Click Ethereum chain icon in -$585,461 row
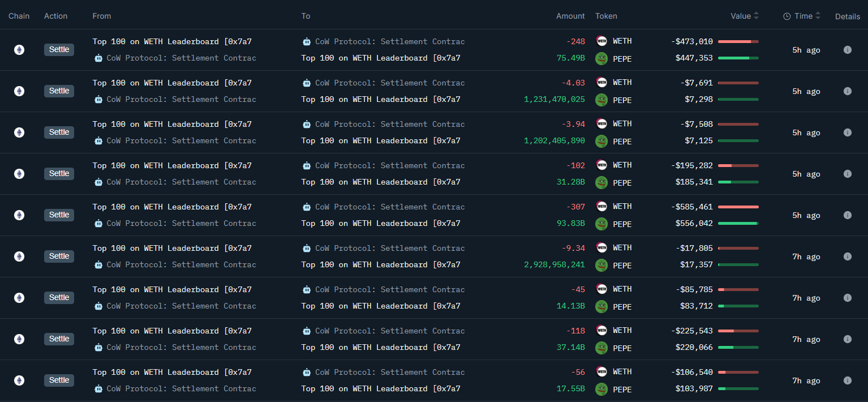The height and width of the screenshot is (402, 868). pyautogui.click(x=19, y=215)
